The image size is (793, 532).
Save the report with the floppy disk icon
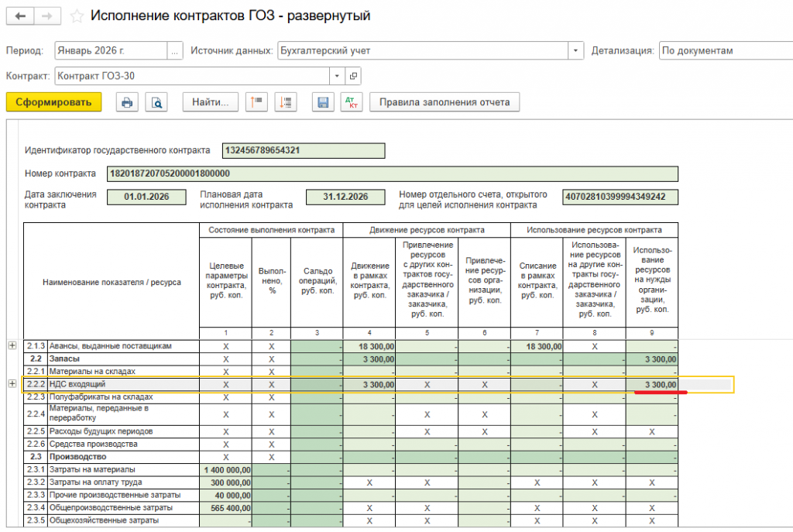[x=323, y=102]
